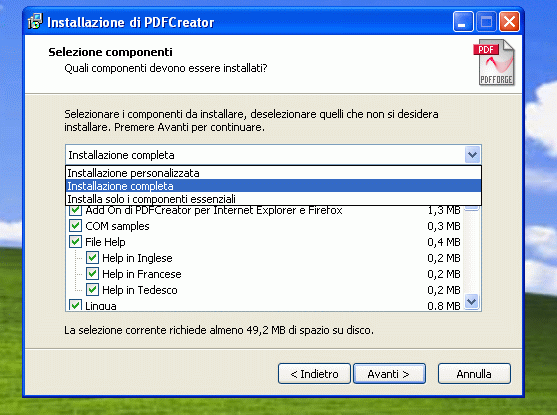Uncheck the COM samples checkbox
557x415 pixels.
tap(75, 226)
